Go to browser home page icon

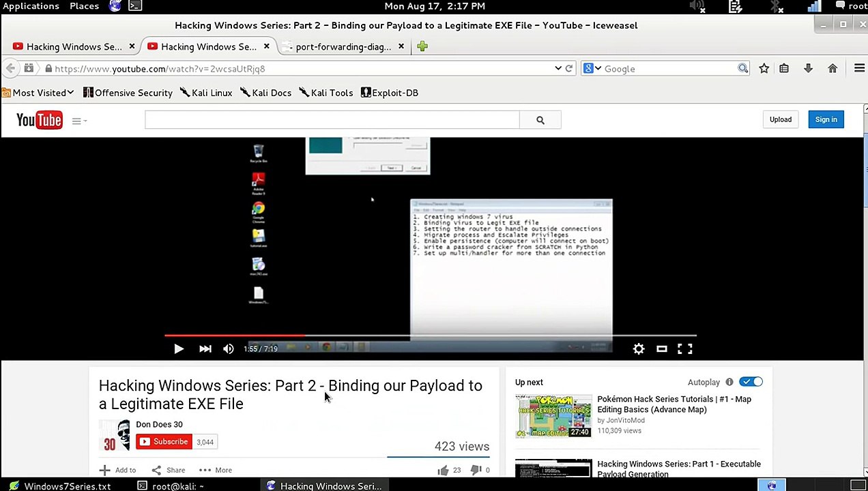(x=833, y=68)
